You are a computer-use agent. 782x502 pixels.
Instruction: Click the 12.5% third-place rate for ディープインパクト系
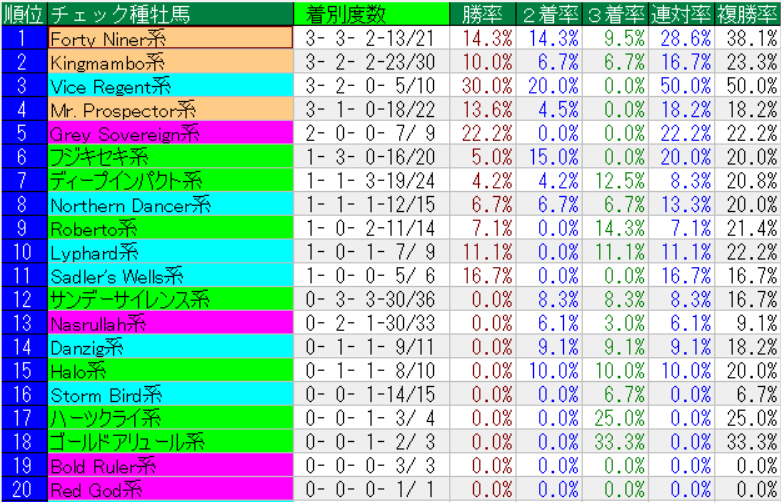coord(615,180)
